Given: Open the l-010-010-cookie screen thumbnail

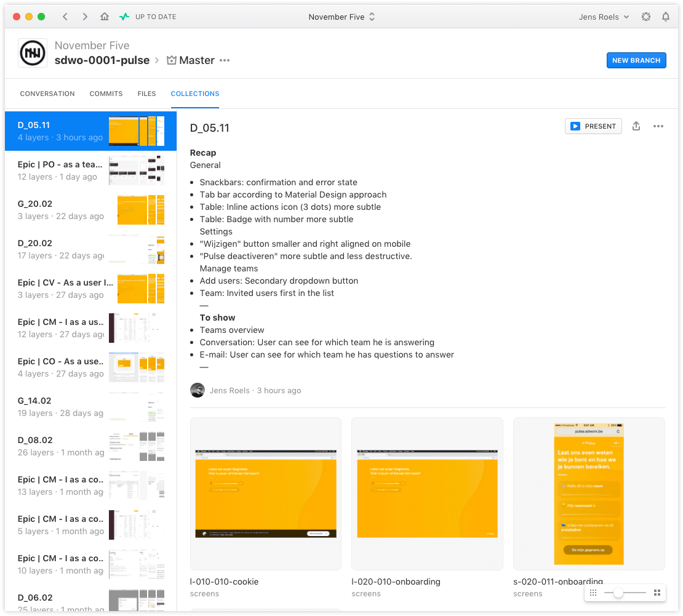Looking at the screenshot, I should (x=266, y=494).
